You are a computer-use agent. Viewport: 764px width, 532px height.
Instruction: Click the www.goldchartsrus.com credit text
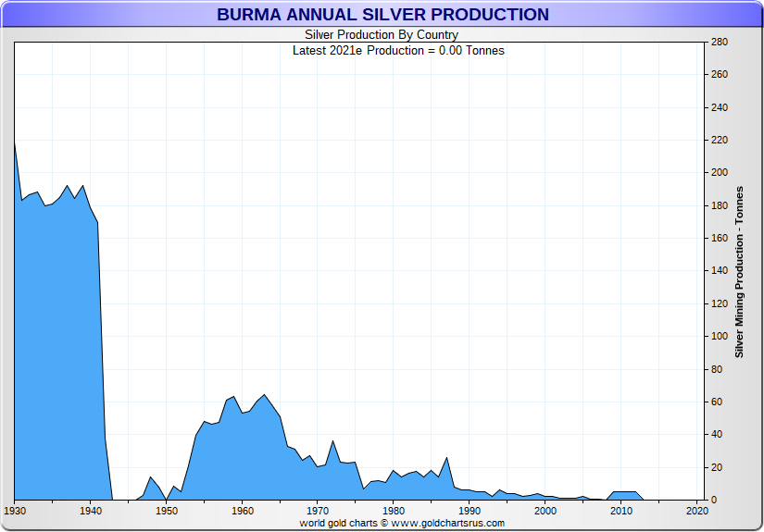pos(448,524)
